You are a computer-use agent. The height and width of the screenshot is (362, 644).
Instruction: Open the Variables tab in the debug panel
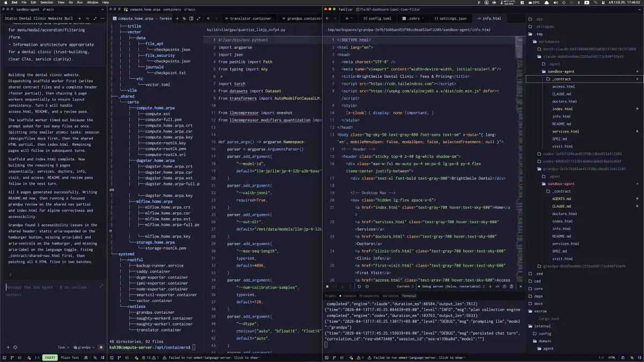[390, 296]
